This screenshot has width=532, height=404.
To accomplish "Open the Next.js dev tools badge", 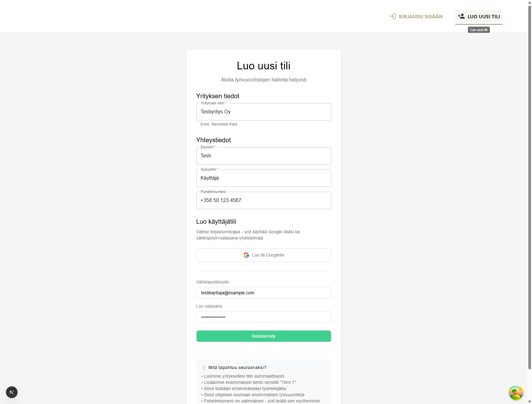I will (x=12, y=392).
